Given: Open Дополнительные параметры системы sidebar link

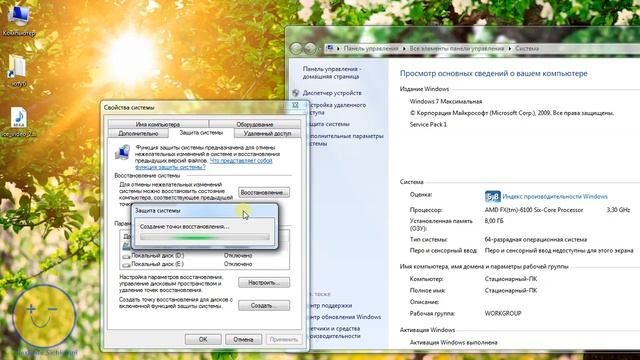Looking at the screenshot, I should click(346, 140).
